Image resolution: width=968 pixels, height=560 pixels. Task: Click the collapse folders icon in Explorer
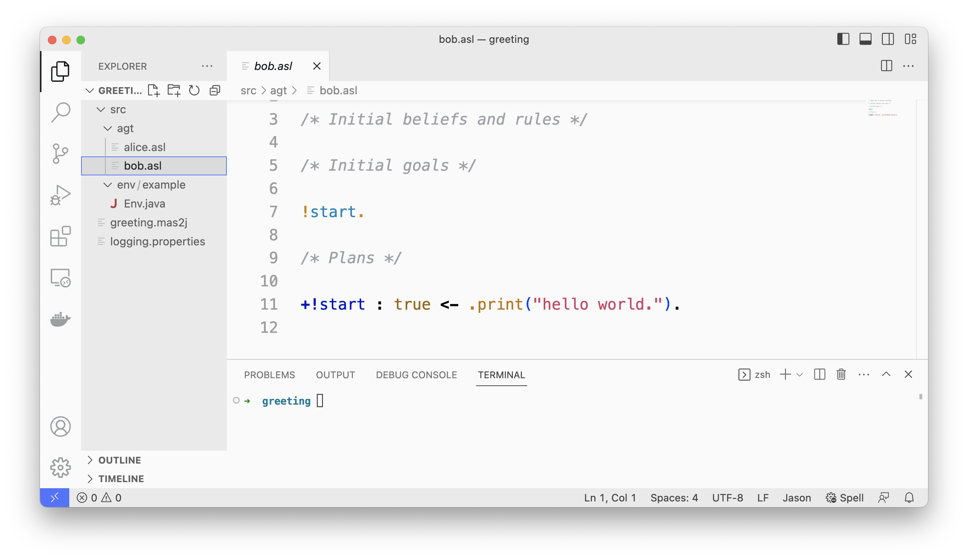[215, 90]
